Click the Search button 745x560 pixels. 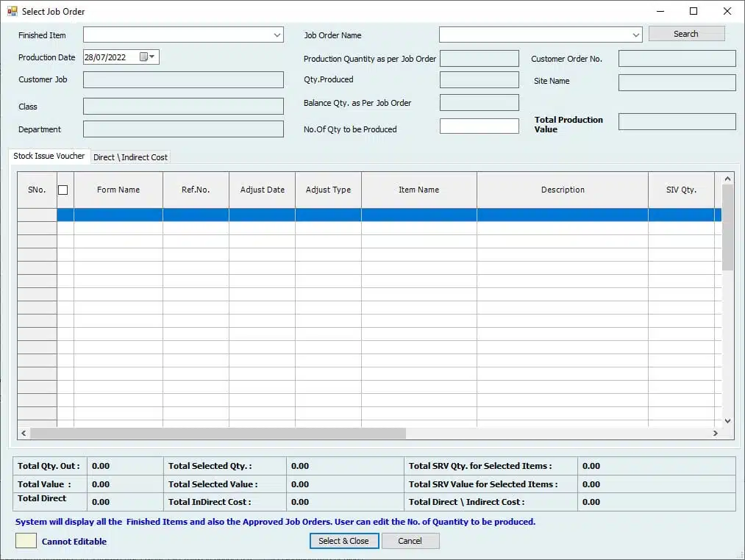coord(686,34)
